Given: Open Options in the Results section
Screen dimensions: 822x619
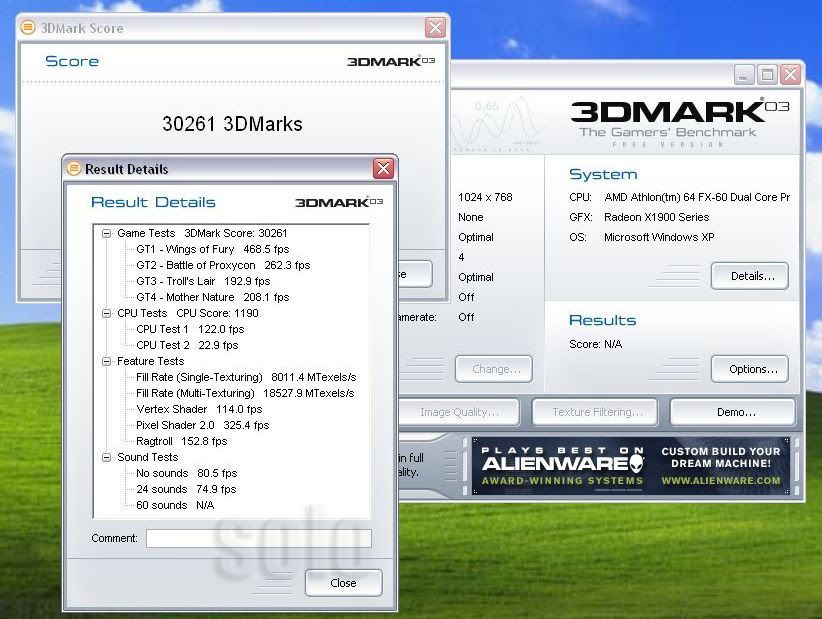Looking at the screenshot, I should click(x=750, y=369).
